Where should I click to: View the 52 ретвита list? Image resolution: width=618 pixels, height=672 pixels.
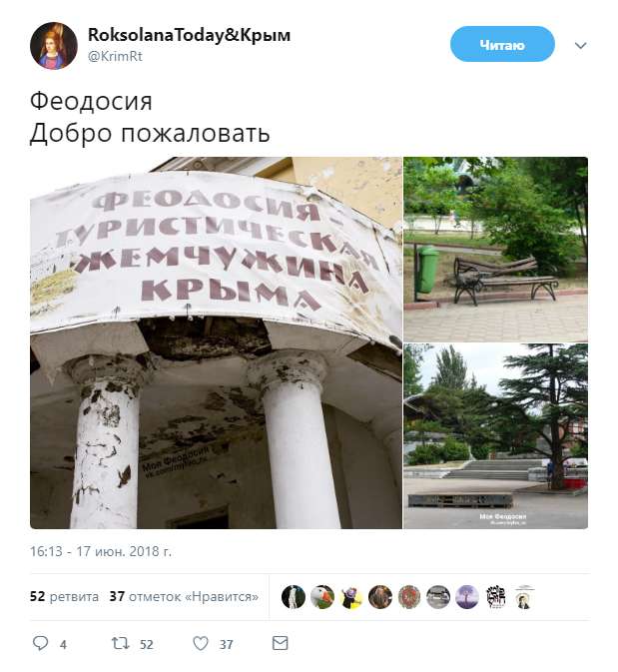[x=64, y=596]
